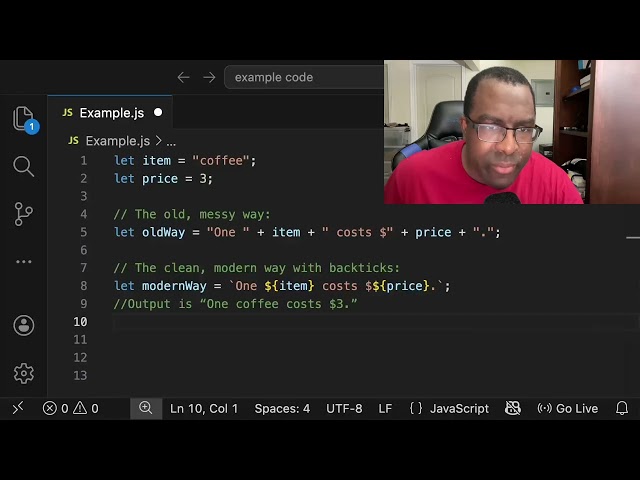Viewport: 640px width, 480px height.
Task: Show warnings count in status bar
Action: (x=86, y=408)
